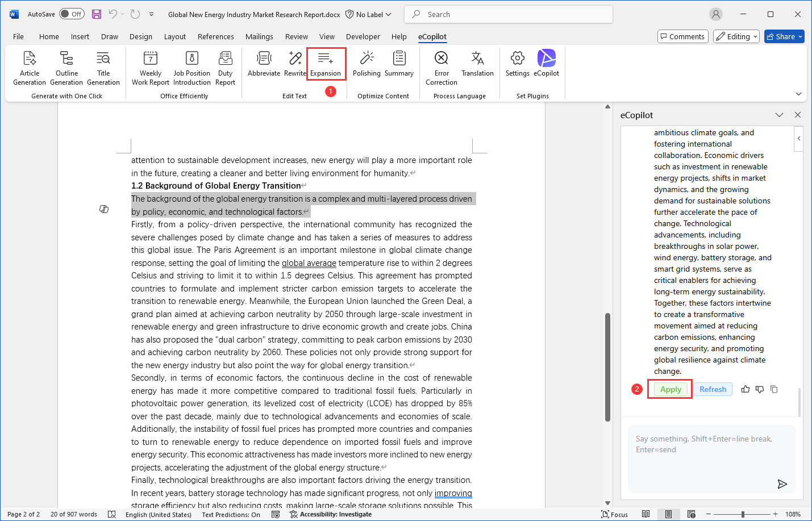
Task: Toggle AutoSave switch
Action: [72, 14]
